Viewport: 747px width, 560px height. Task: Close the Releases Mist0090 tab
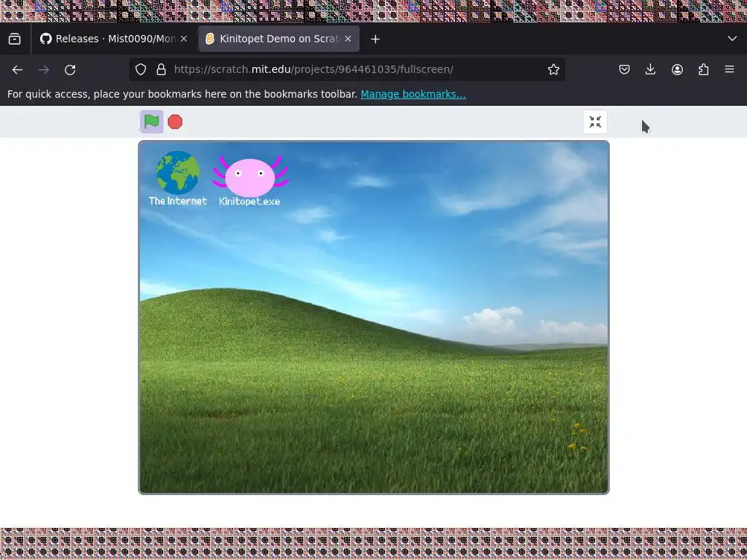(184, 39)
